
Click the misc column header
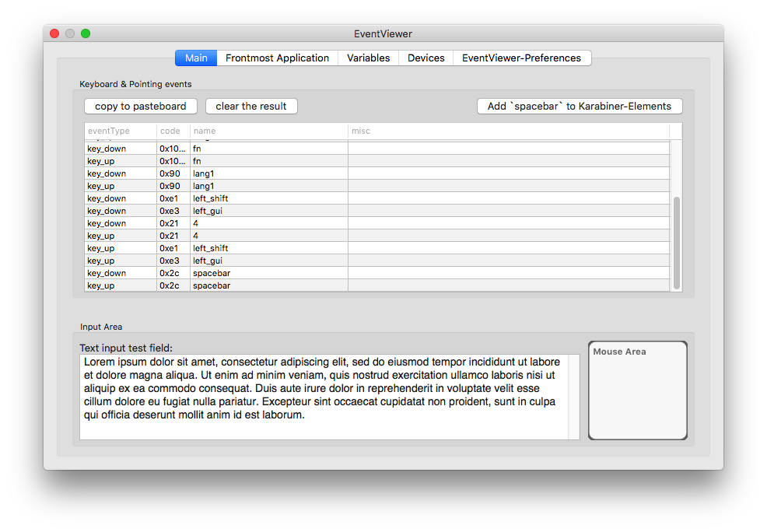pyautogui.click(x=509, y=131)
